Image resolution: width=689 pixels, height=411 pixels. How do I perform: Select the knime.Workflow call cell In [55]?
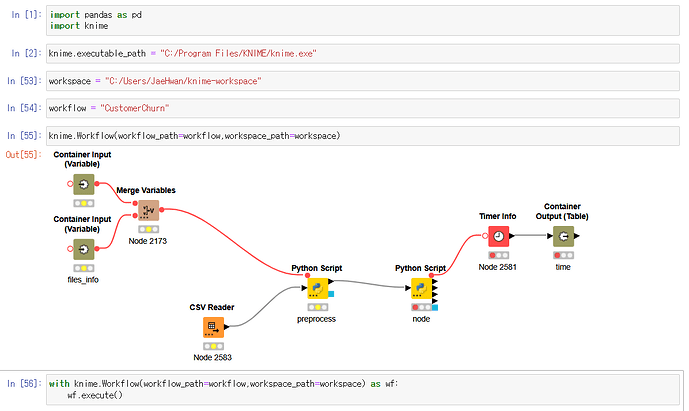363,136
